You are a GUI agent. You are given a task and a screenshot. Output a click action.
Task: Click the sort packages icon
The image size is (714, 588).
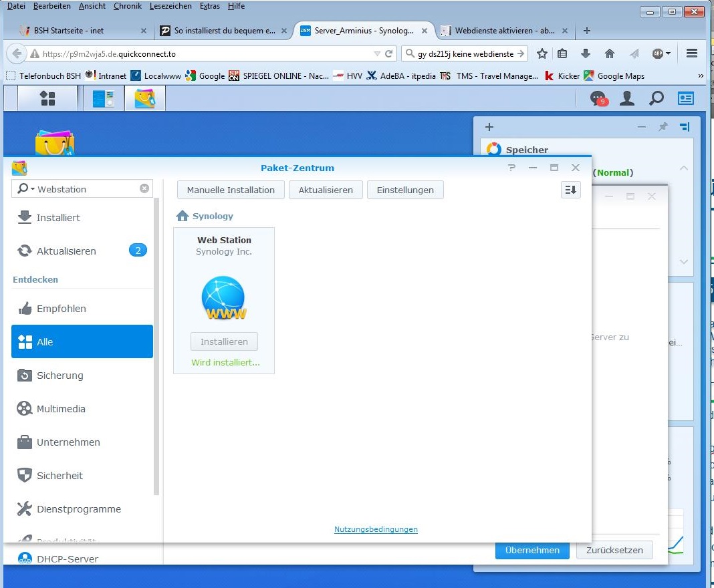click(570, 190)
